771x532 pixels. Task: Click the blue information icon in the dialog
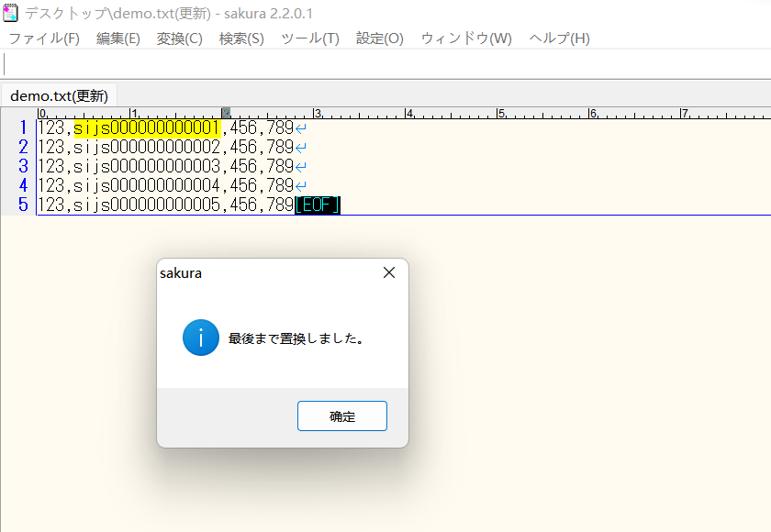pyautogui.click(x=200, y=338)
